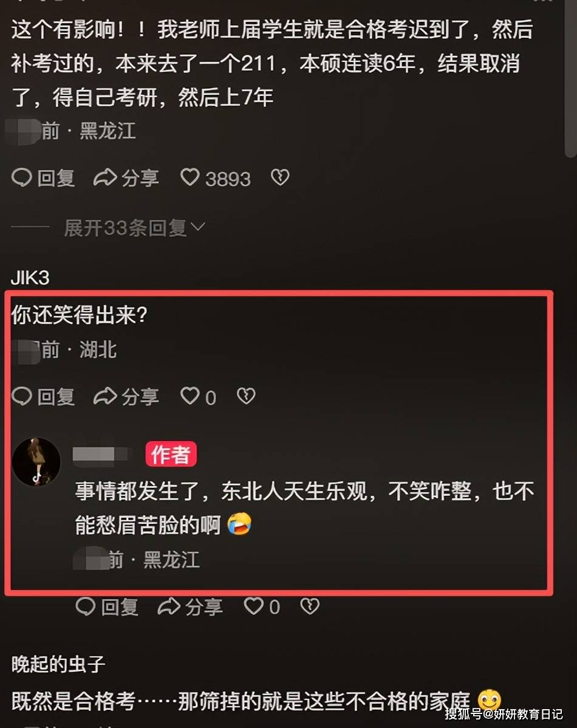The image size is (577, 728).
Task: Open JIK3's user profile
Action: [x=30, y=278]
